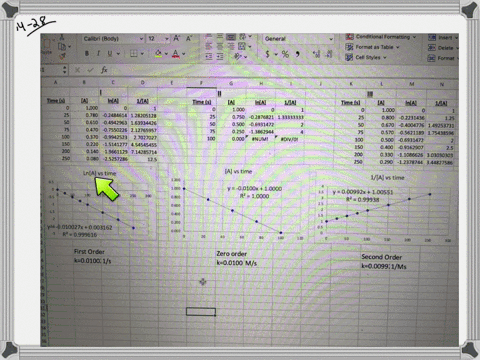Click the selected empty cell outline

(x=201, y=312)
